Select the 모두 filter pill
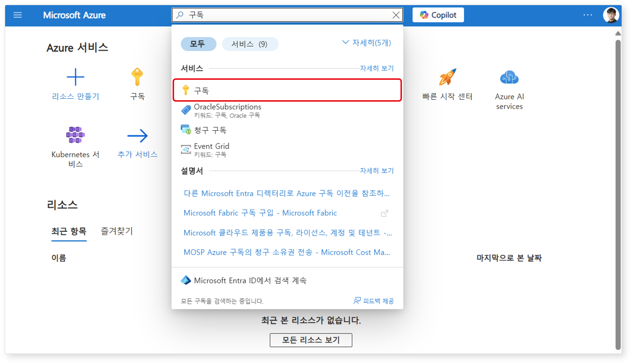This screenshot has height=364, width=632. tap(198, 44)
